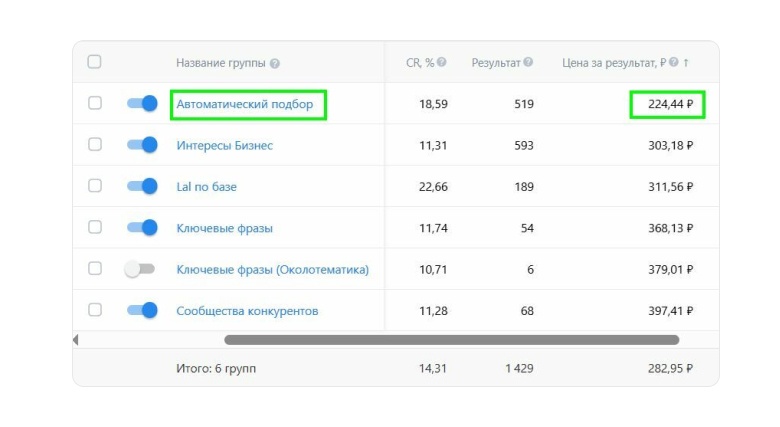Turn off the Lal по базе toggle

[142, 186]
